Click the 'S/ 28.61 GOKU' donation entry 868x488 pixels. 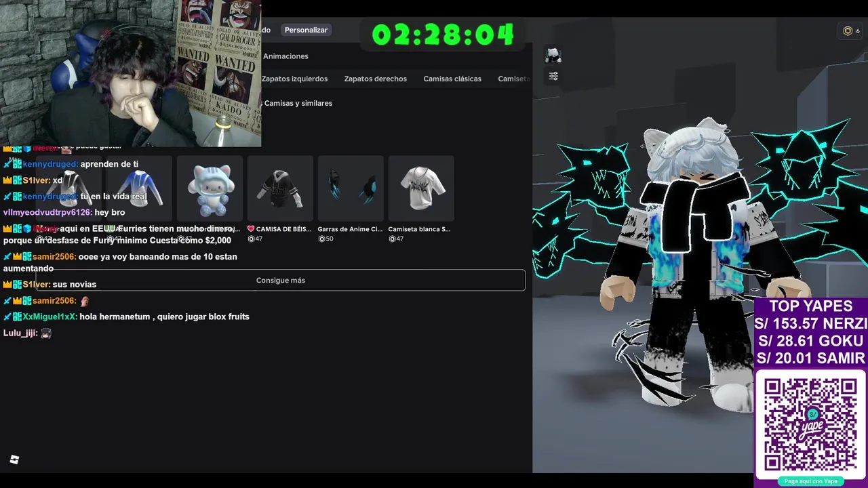click(x=810, y=341)
